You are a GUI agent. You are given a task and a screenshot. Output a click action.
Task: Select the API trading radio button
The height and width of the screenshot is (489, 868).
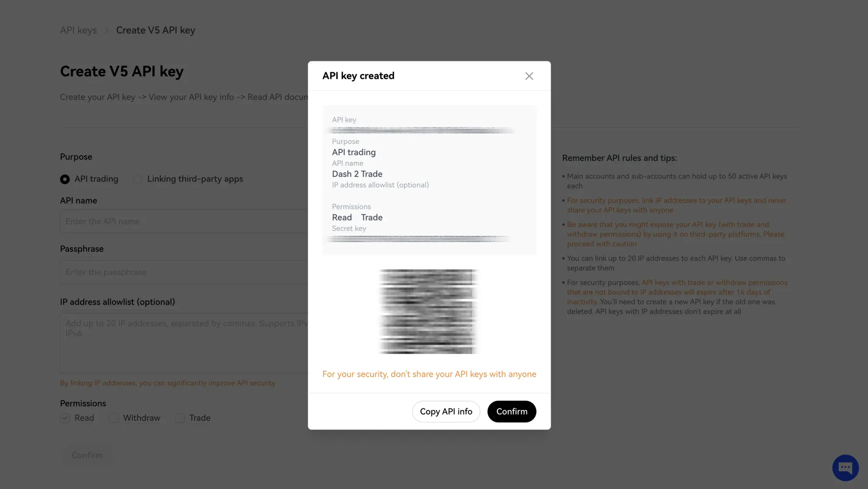pos(65,179)
